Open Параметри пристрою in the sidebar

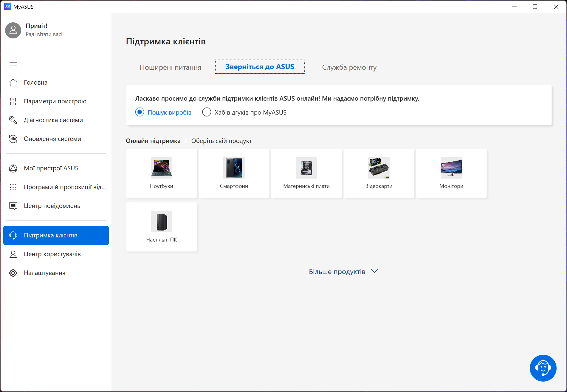(x=56, y=101)
